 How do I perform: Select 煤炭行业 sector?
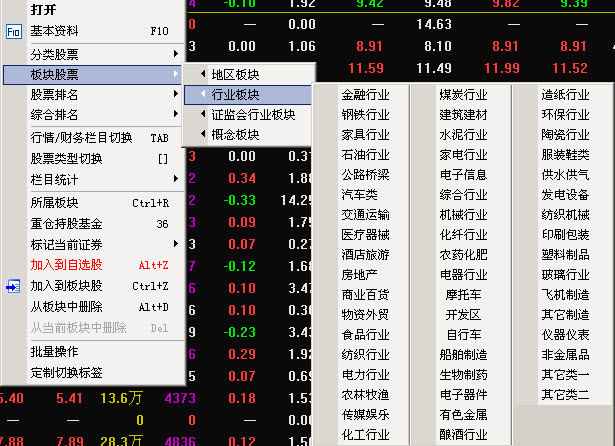(x=463, y=95)
